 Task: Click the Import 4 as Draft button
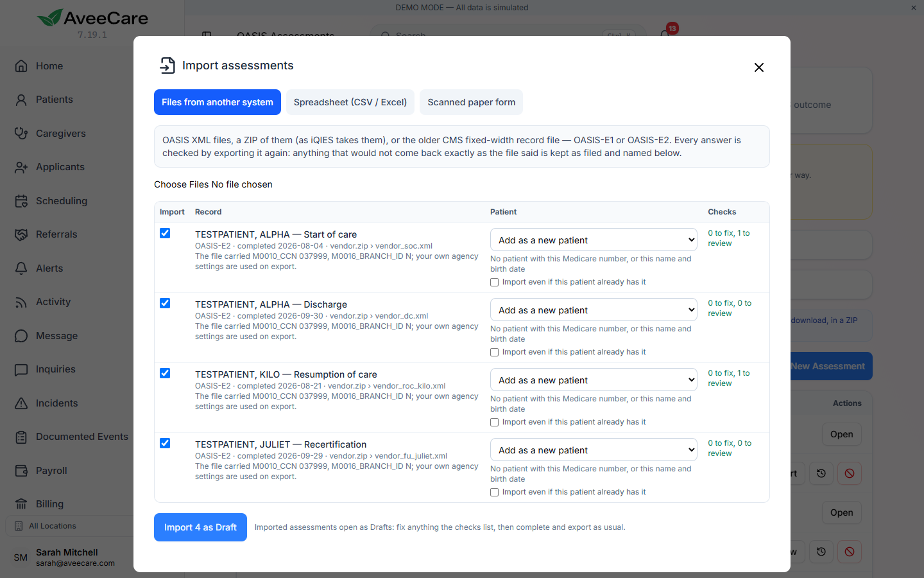(x=200, y=527)
